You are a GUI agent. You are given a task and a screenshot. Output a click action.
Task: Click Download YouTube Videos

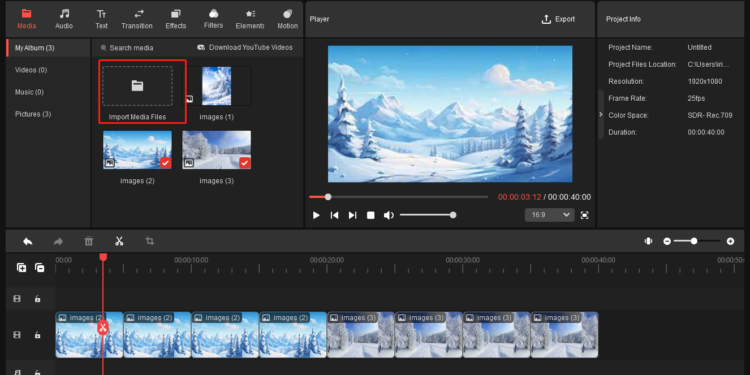point(244,47)
